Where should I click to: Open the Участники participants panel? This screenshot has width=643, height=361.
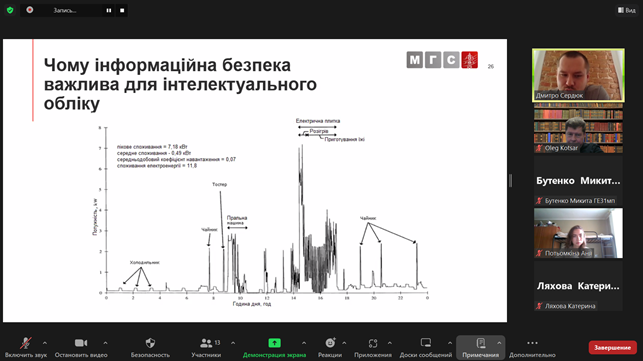206,347
